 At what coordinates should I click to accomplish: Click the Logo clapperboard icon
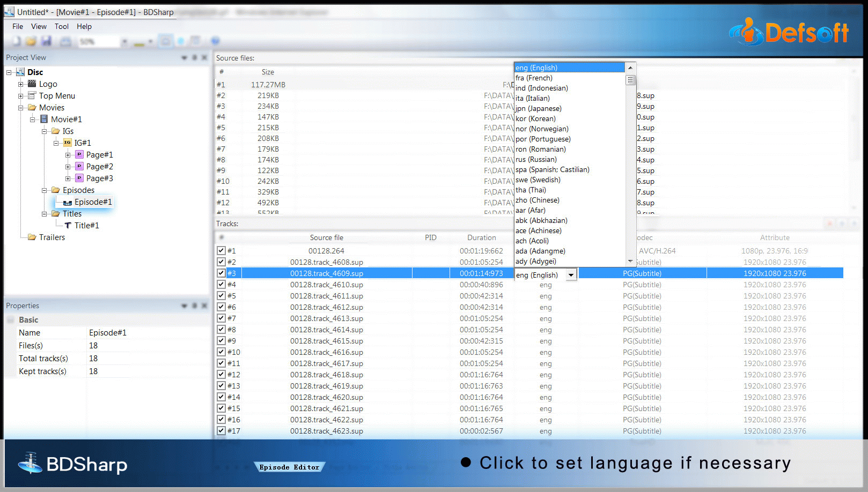[32, 84]
